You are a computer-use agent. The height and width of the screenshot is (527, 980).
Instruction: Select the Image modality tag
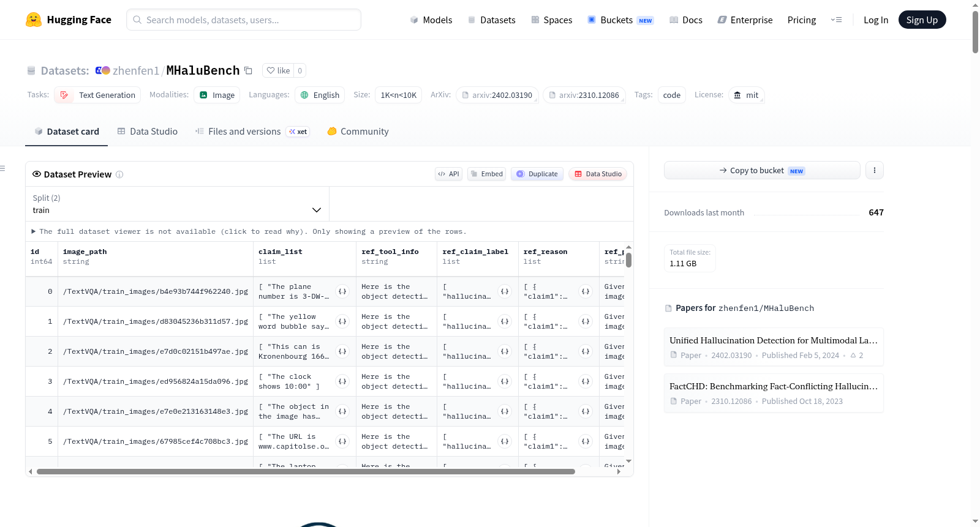click(x=217, y=95)
